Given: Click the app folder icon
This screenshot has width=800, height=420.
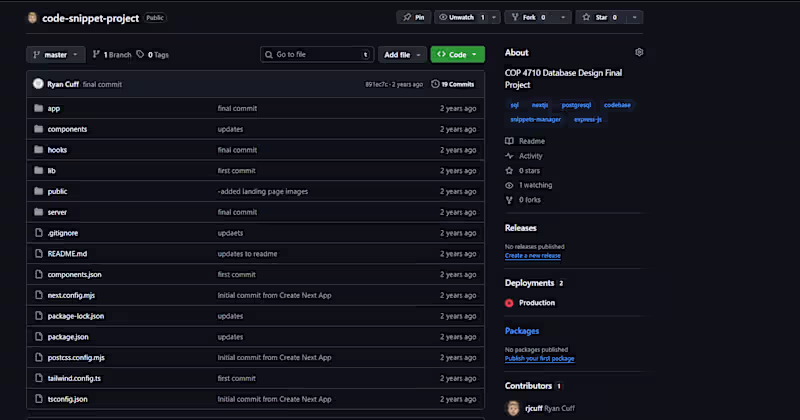Looking at the screenshot, I should pyautogui.click(x=38, y=108).
